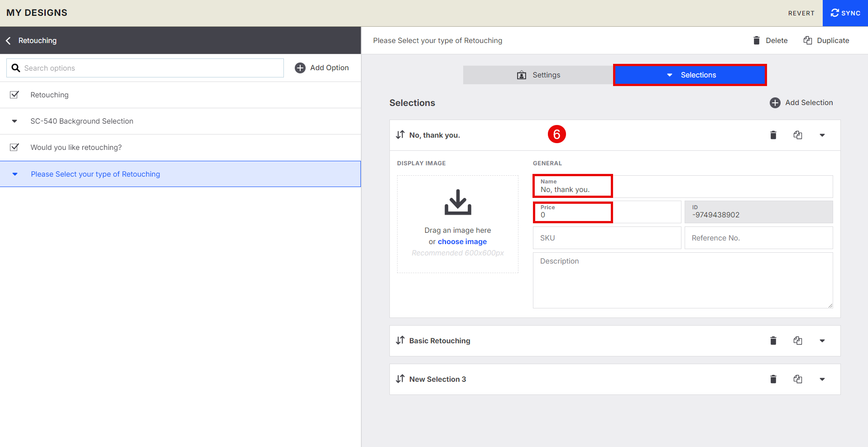Click reorder arrows on Basic Retouching

[x=400, y=340]
